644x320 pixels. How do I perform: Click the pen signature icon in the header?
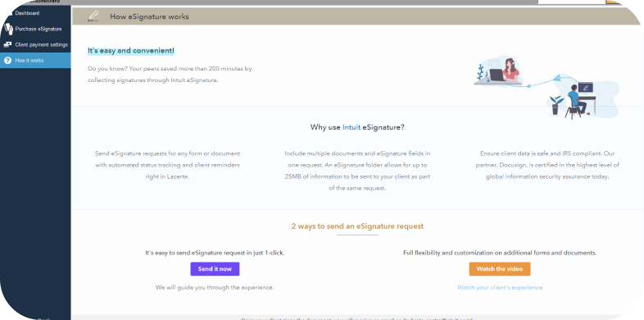coord(93,16)
